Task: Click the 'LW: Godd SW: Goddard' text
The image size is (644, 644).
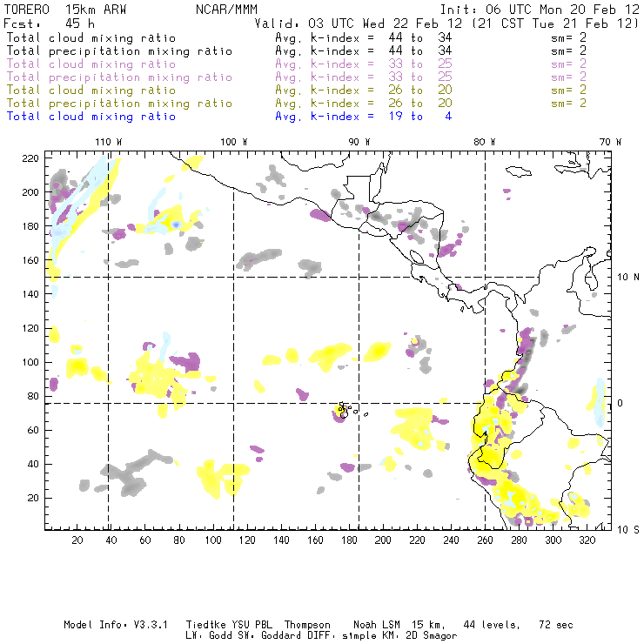Action: 245,636
